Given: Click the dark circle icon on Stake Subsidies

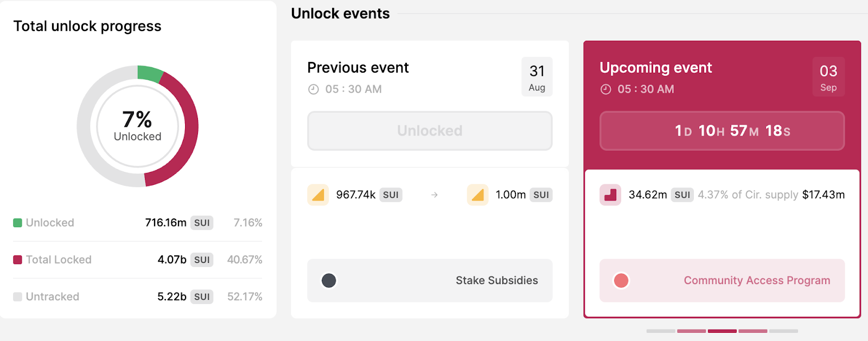Looking at the screenshot, I should coord(328,281).
